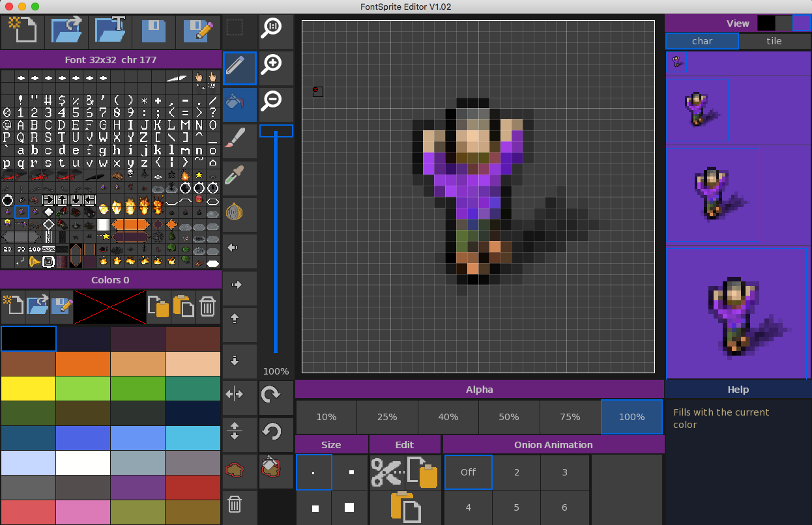Choose the largest brush size square
The width and height of the screenshot is (812, 525).
(349, 507)
